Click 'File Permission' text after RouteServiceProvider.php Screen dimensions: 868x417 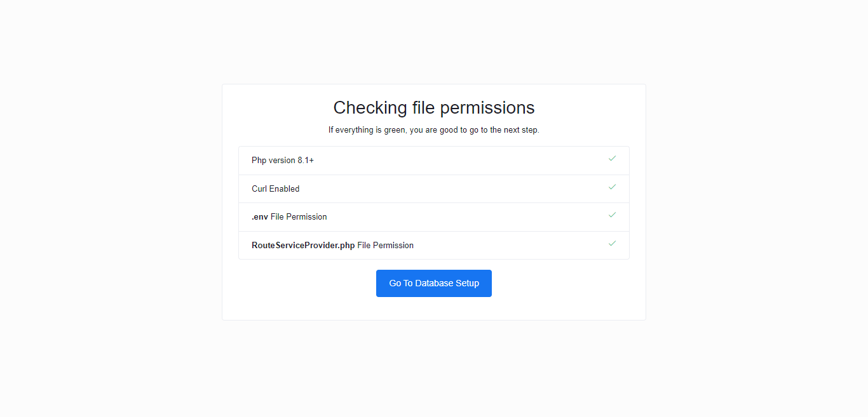(x=386, y=245)
